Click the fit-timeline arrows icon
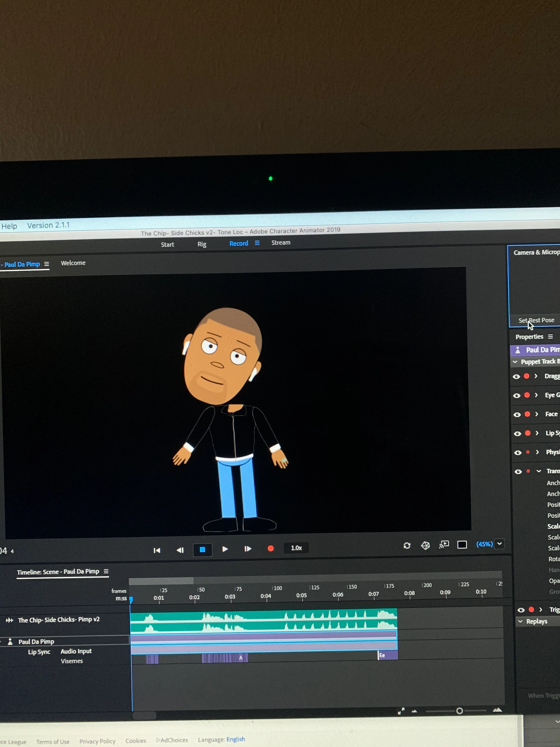560x747 pixels. (x=401, y=711)
